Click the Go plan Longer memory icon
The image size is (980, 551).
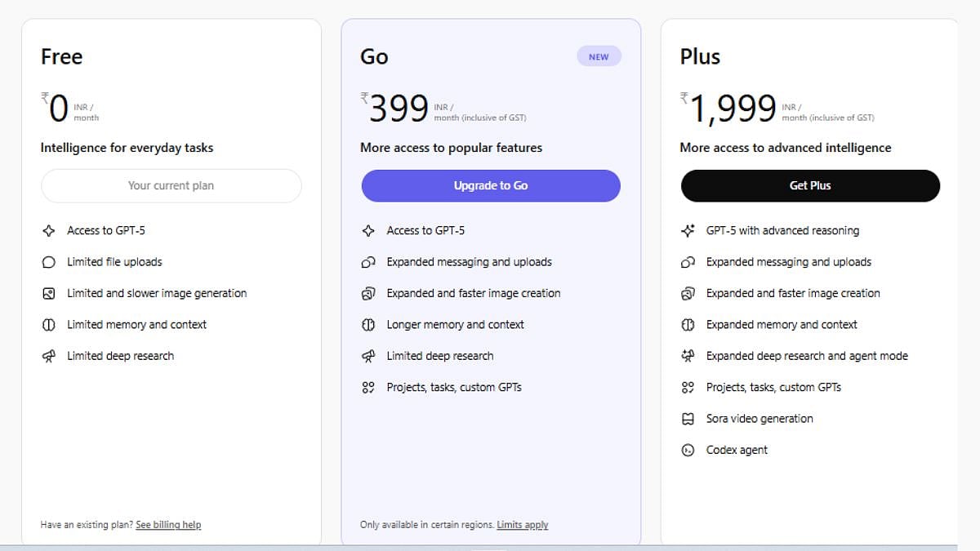click(x=368, y=325)
